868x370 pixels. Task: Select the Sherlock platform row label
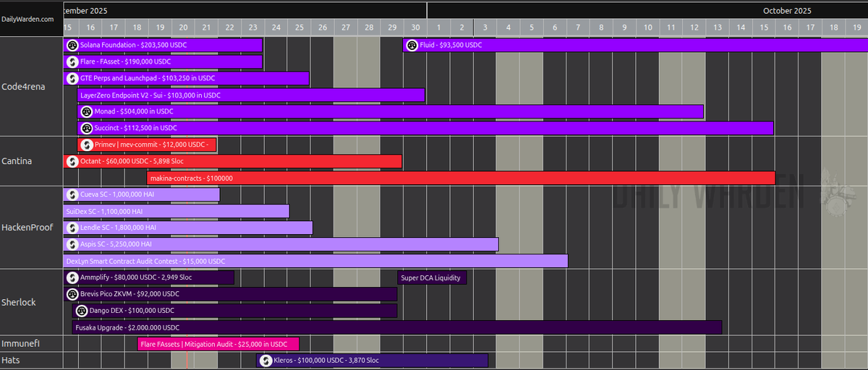click(19, 302)
